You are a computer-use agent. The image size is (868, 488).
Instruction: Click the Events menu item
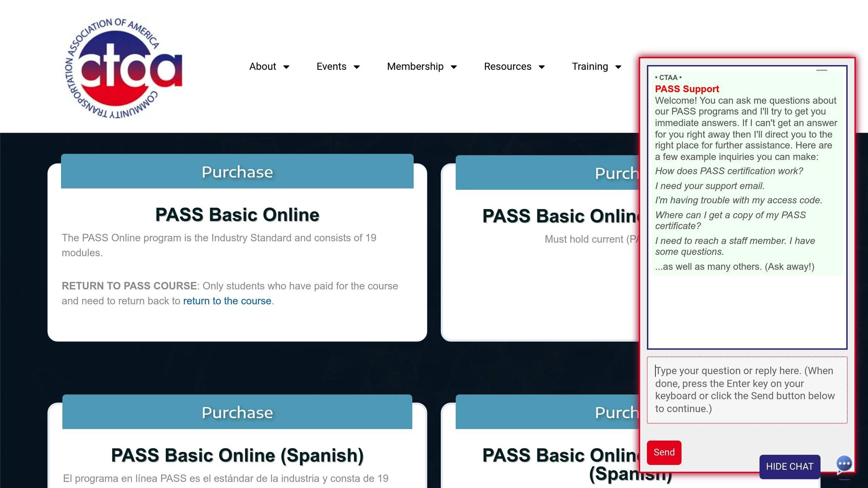(x=331, y=67)
